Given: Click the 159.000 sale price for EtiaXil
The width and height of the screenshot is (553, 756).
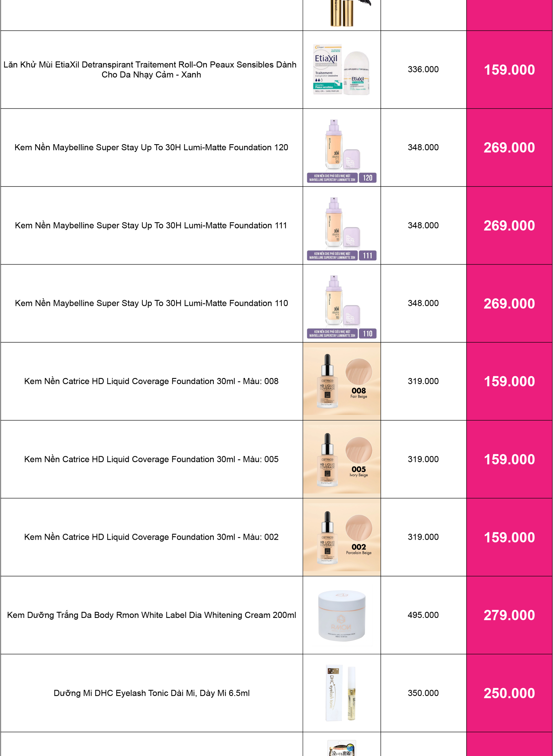Looking at the screenshot, I should click(509, 70).
